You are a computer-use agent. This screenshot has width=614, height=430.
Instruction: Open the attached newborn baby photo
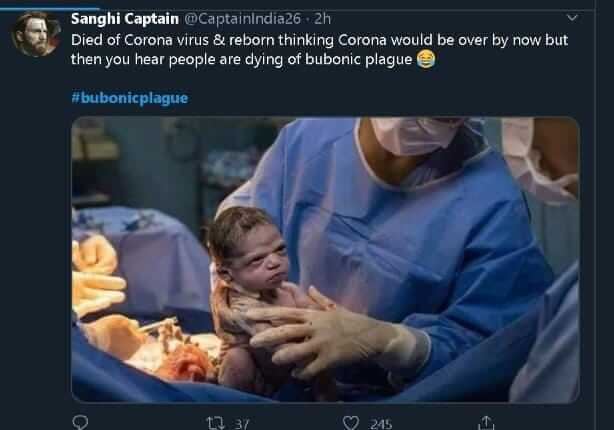point(325,259)
